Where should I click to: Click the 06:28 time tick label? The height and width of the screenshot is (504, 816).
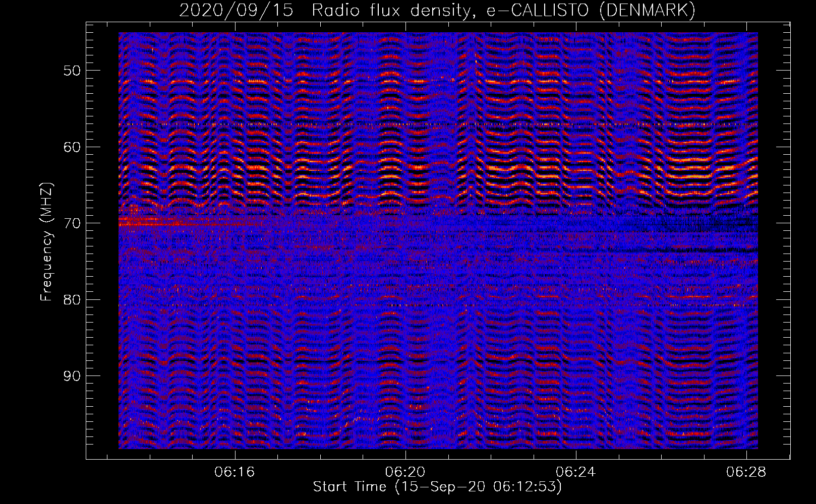point(746,472)
